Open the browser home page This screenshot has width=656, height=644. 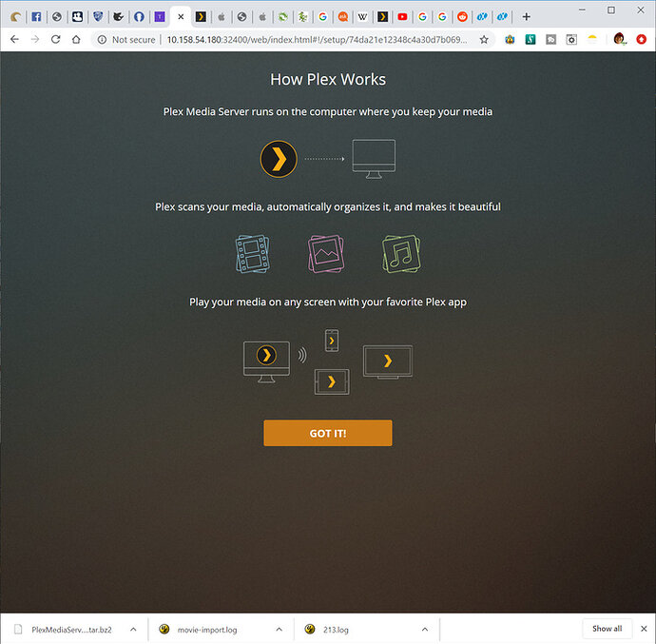76,39
